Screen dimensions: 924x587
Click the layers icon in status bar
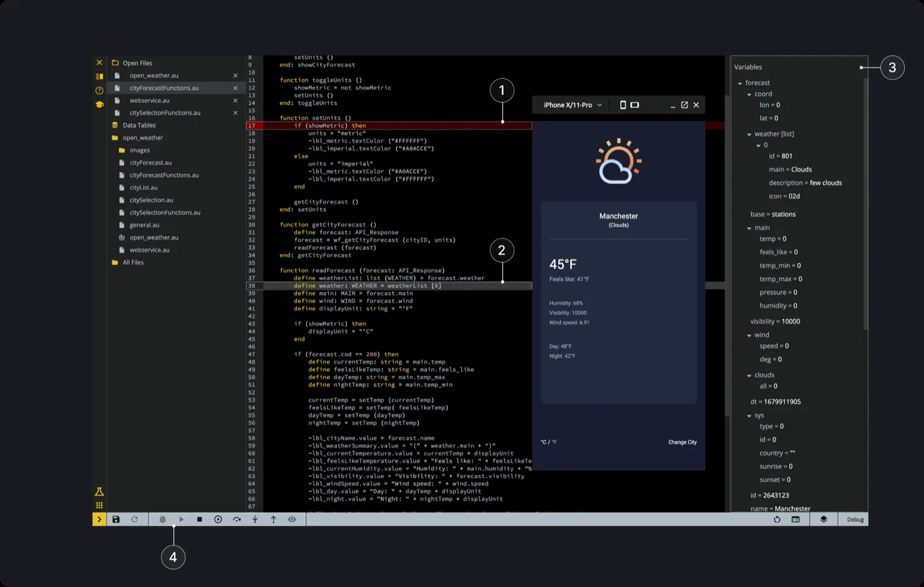click(x=824, y=519)
